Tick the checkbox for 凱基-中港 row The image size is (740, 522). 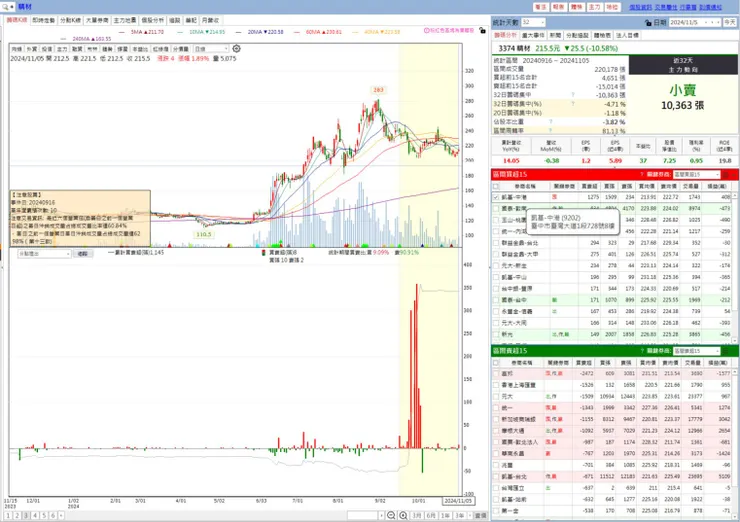tap(496, 197)
